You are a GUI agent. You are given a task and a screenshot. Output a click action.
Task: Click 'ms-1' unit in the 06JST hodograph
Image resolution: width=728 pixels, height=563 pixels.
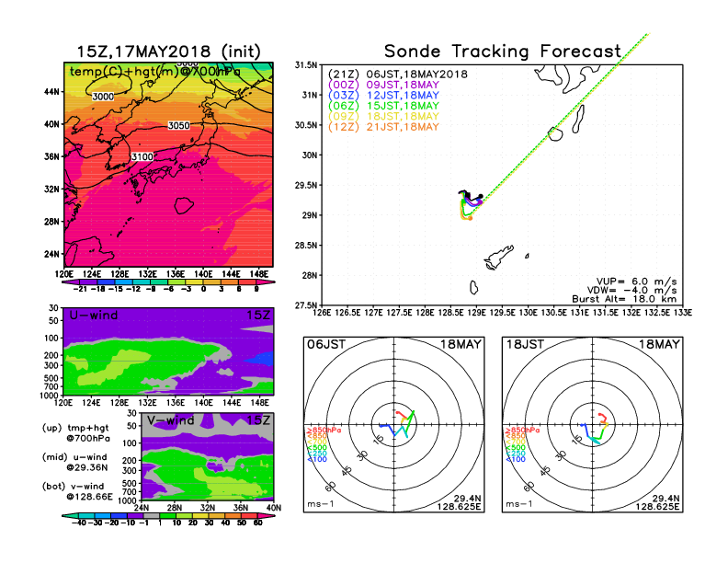tap(321, 504)
